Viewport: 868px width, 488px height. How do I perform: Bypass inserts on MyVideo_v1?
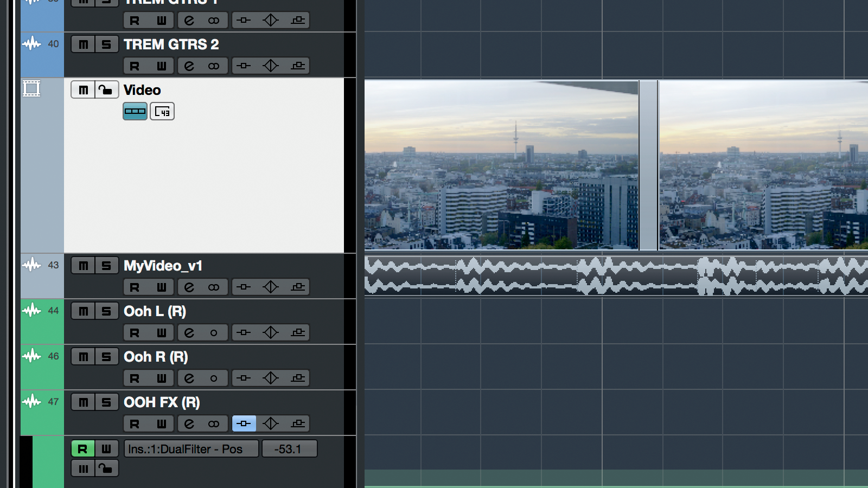[x=244, y=287]
